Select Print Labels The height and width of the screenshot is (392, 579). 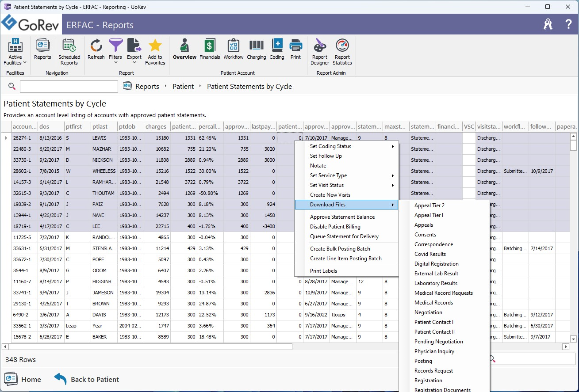[347, 271]
